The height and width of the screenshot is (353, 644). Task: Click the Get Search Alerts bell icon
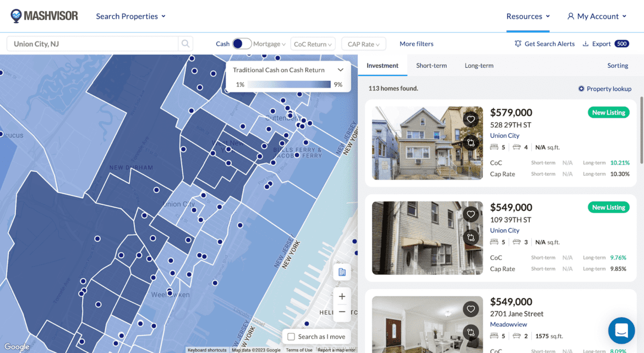click(517, 44)
